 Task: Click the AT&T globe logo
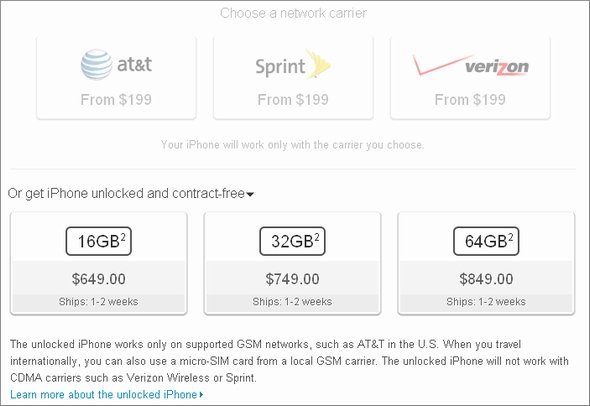96,64
